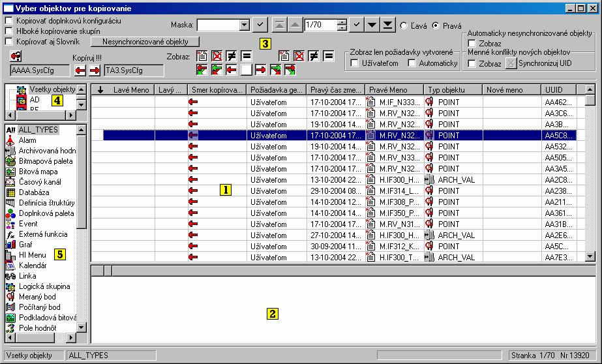This screenshot has height=364, width=602.
Task: Select the Kalendár object type
Action: point(33,265)
